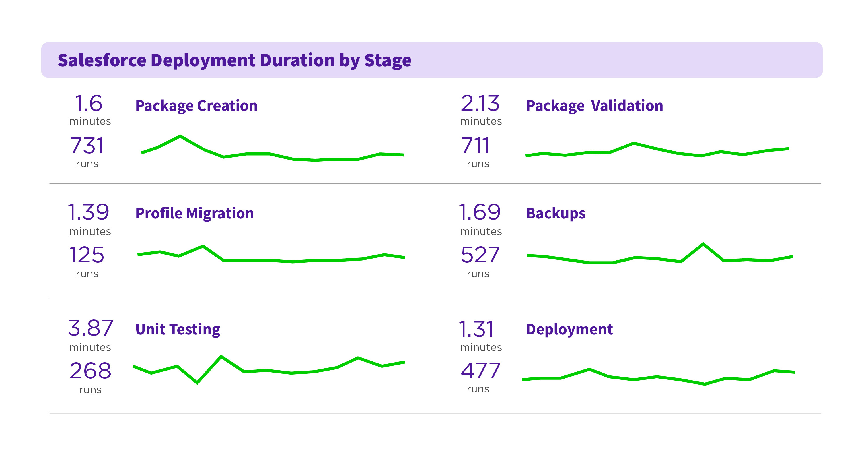868x461 pixels.
Task: Click the 527 runs Backups count
Action: [480, 255]
